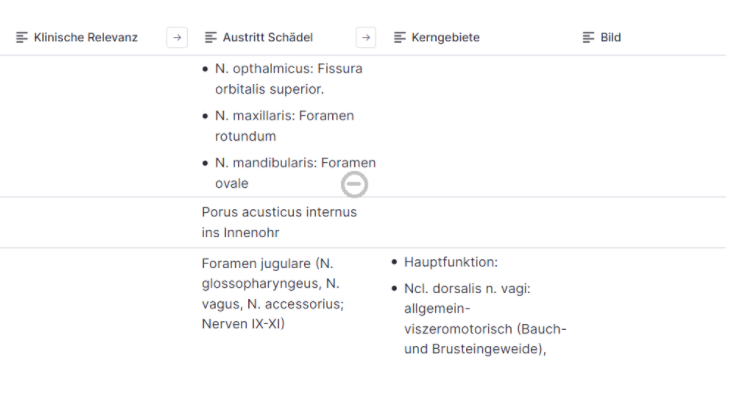
Task: Expand Austritt Schädel column with arrow button
Action: (x=366, y=38)
